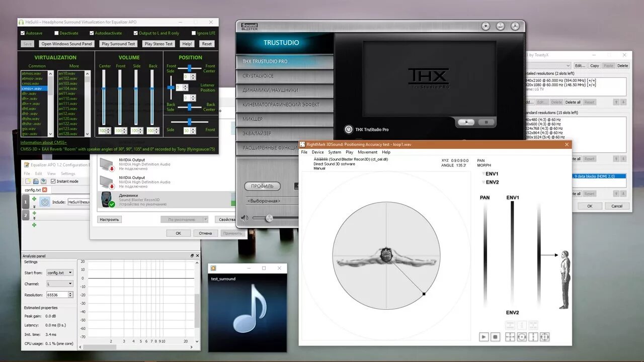This screenshot has height=362, width=644.
Task: Click the green plus beside row 2 in Equalizer APO
Action: point(34,213)
